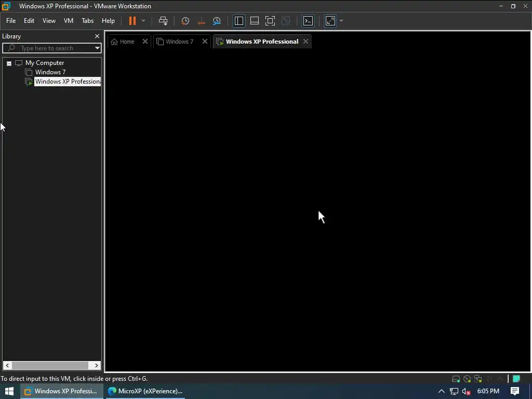The image size is (532, 399).
Task: Switch to the MicroXP Edge taskbar window
Action: [145, 391]
